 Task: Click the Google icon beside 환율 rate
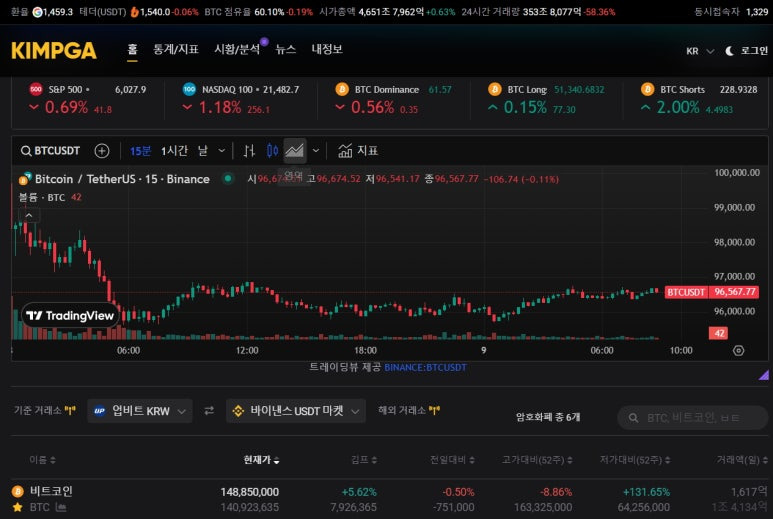pos(37,12)
